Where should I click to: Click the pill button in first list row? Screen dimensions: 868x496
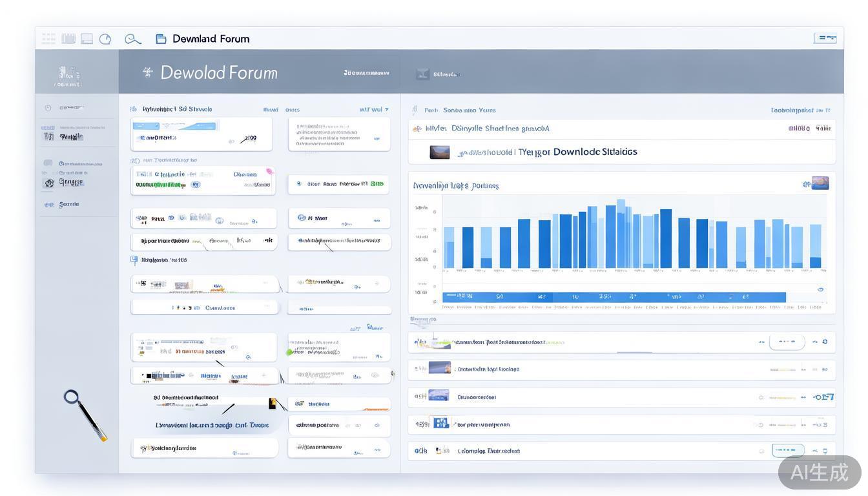point(787,342)
